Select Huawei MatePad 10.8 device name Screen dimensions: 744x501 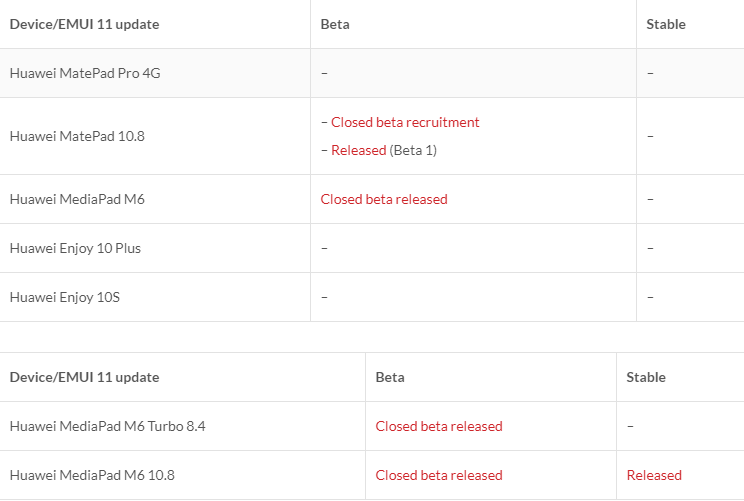[77, 136]
